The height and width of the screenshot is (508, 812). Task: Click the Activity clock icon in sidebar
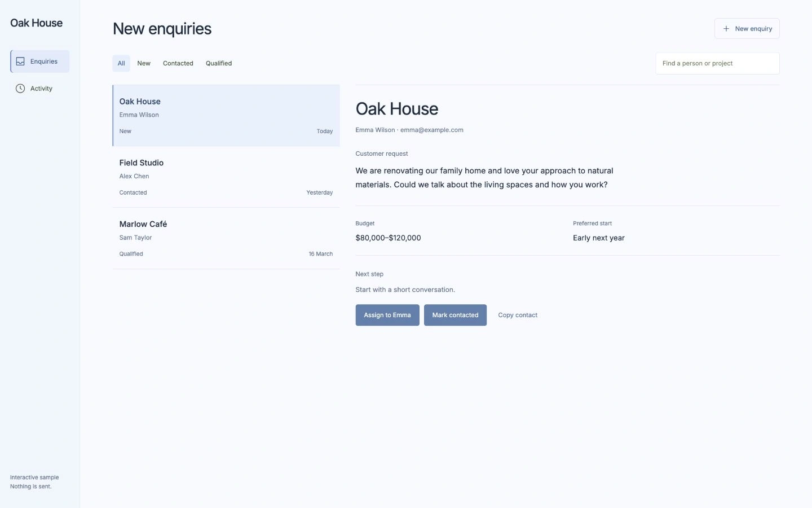(x=20, y=89)
